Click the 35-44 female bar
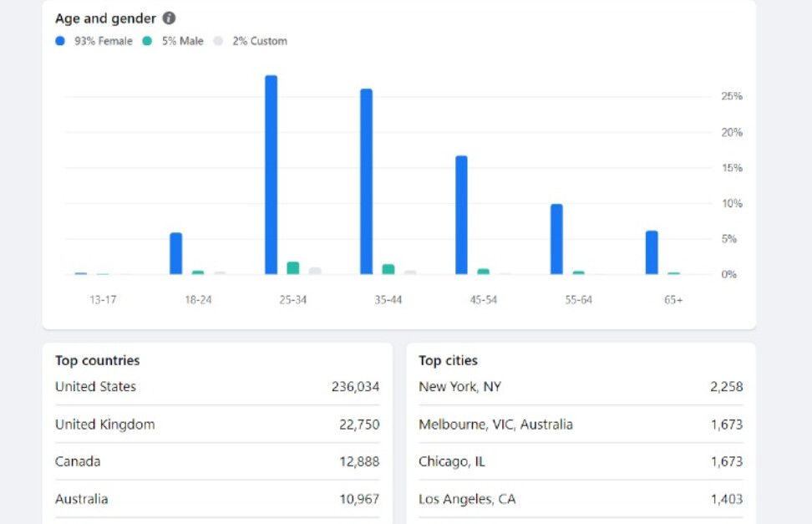Viewport: 812px width, 524px height. [x=366, y=182]
